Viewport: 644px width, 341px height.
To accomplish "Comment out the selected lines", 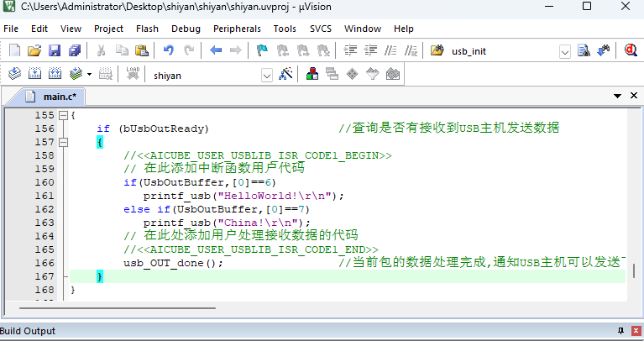I will pos(390,50).
